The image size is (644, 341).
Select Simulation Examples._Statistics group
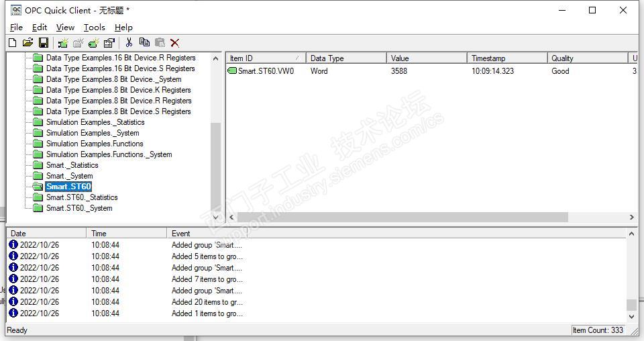click(x=95, y=122)
